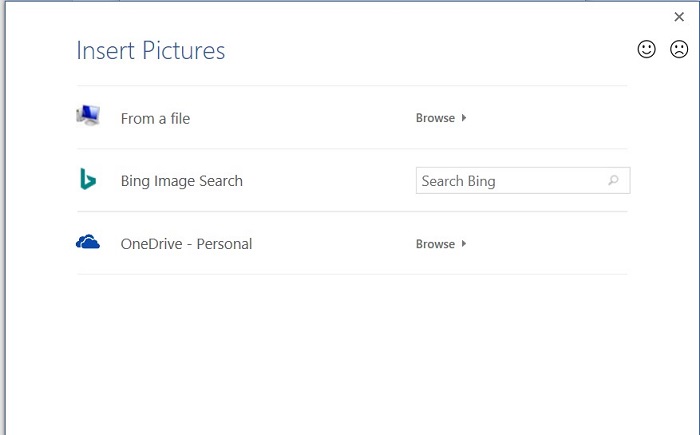The image size is (700, 435).
Task: Close the Insert Pictures dialog
Action: 680,17
